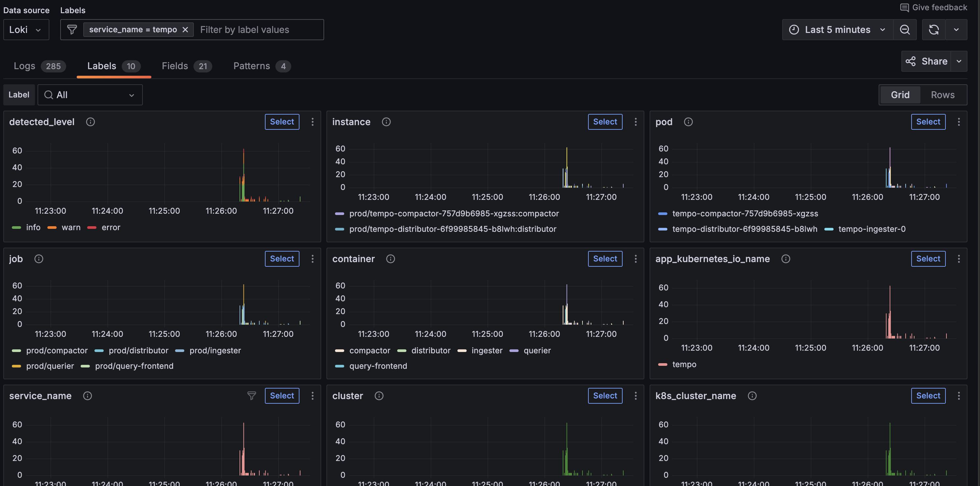Image resolution: width=980 pixels, height=486 pixels.
Task: Click the refresh dashboard icon
Action: click(934, 30)
